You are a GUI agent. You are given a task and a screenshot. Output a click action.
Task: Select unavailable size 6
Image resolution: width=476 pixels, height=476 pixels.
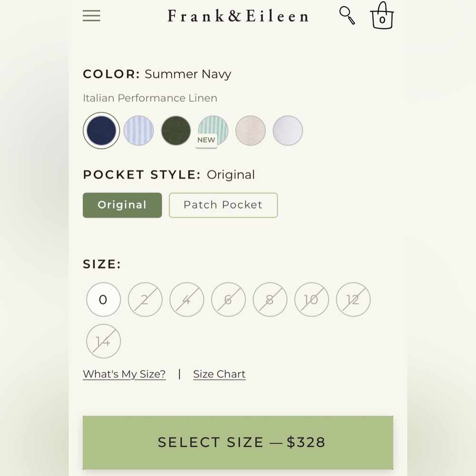[228, 300]
